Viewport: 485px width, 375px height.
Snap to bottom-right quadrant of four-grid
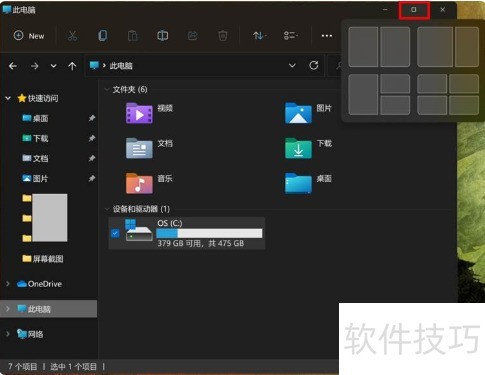(x=464, y=105)
